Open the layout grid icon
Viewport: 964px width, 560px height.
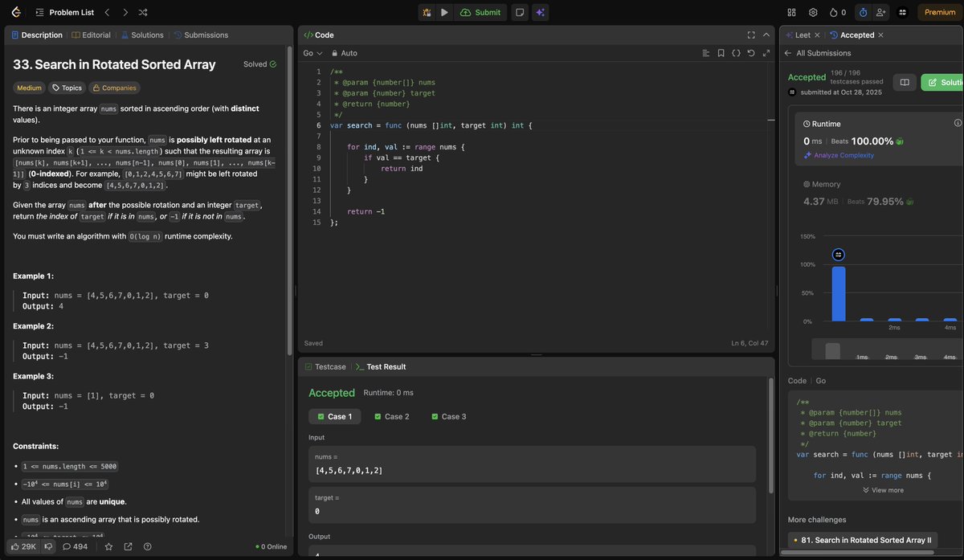pos(791,12)
